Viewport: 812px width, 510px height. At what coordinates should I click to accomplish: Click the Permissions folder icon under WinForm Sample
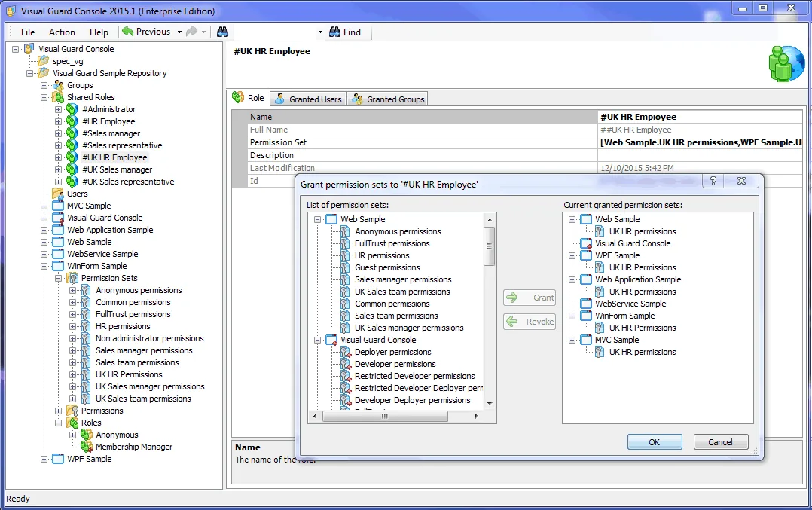(73, 411)
